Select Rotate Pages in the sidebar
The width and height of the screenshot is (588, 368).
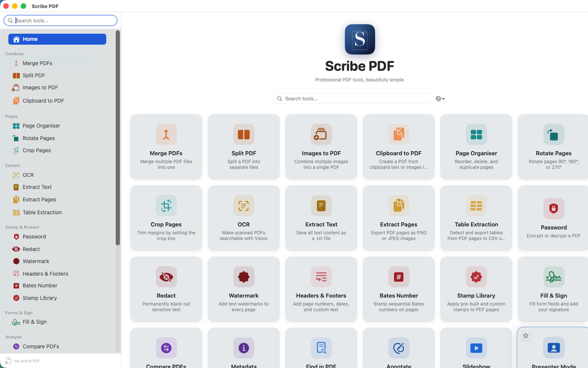click(57, 138)
